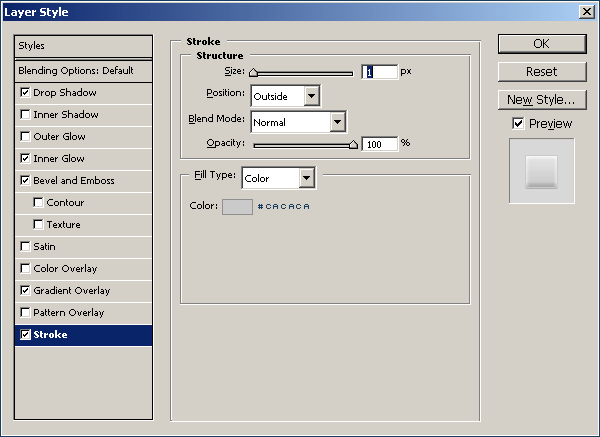Click the Opacity percent input field
The image size is (600, 437).
pyautogui.click(x=379, y=144)
